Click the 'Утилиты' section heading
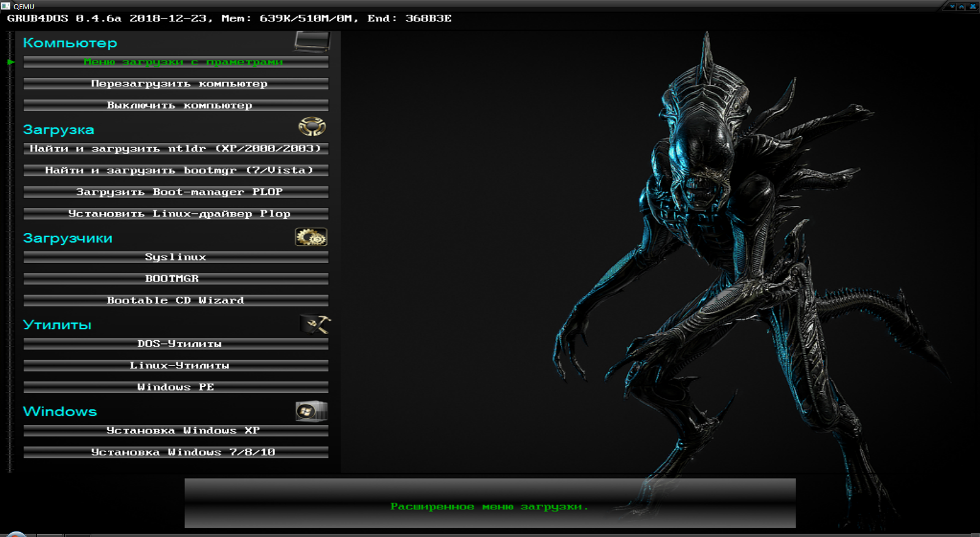Image resolution: width=980 pixels, height=537 pixels. click(57, 325)
